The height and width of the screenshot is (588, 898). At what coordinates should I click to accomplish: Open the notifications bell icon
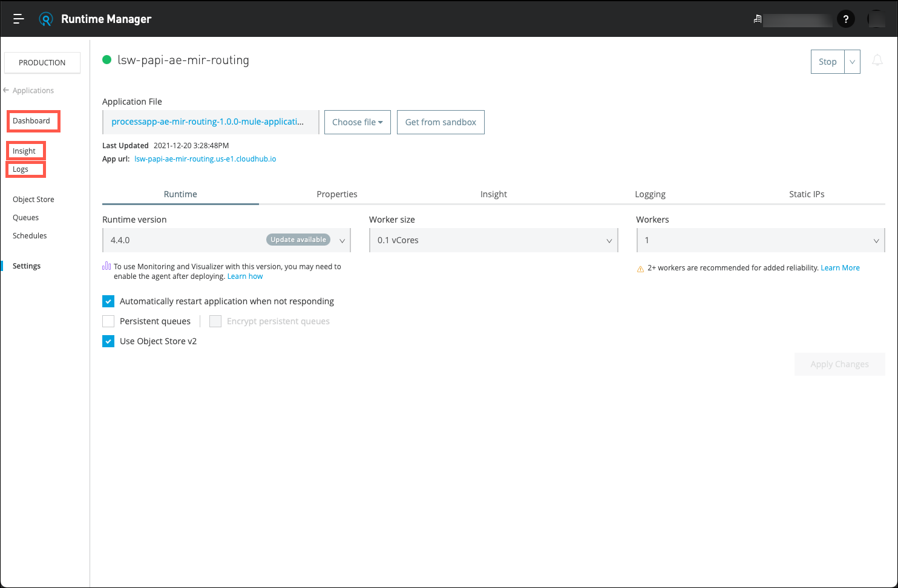pyautogui.click(x=877, y=60)
